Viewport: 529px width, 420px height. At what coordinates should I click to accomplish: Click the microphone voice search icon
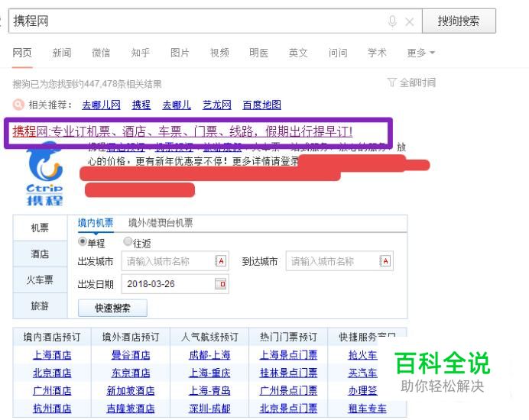tap(392, 21)
